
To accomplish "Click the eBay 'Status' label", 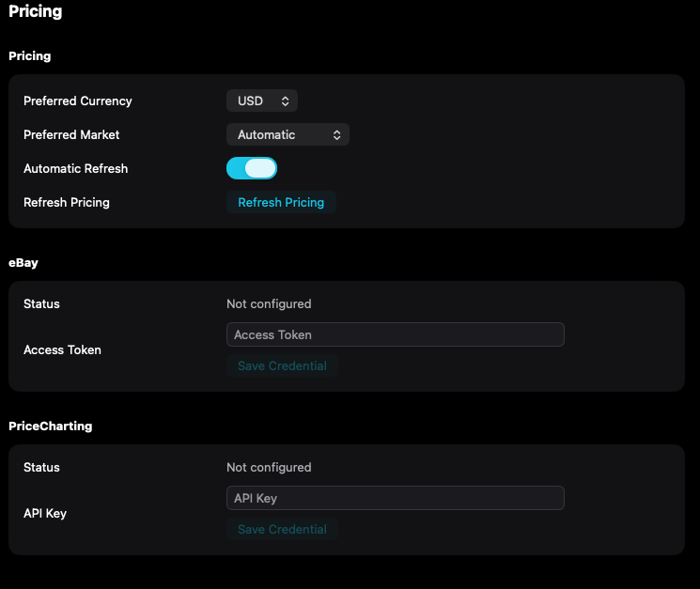I will (41, 303).
